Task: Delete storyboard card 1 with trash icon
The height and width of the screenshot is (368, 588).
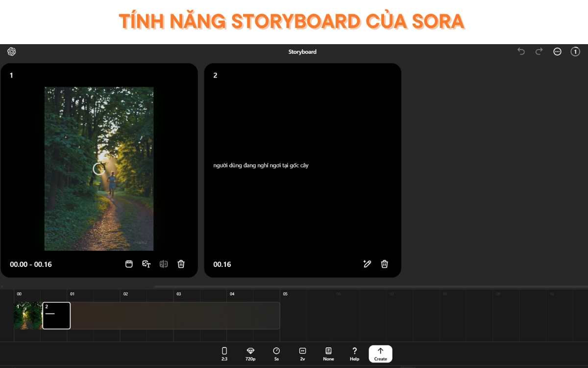Action: point(181,264)
